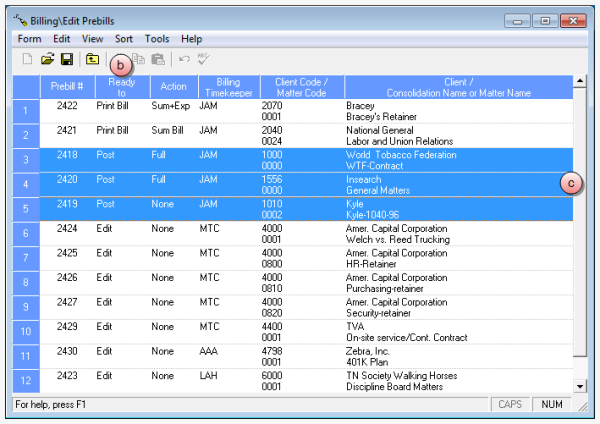Click the Copy toolbar icon
The image size is (600, 424).
coord(139,60)
